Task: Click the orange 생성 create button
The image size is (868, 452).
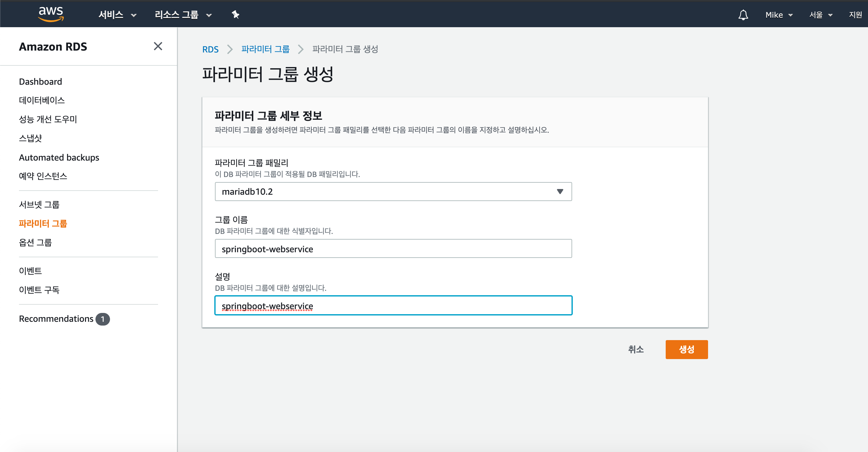Action: [x=686, y=349]
